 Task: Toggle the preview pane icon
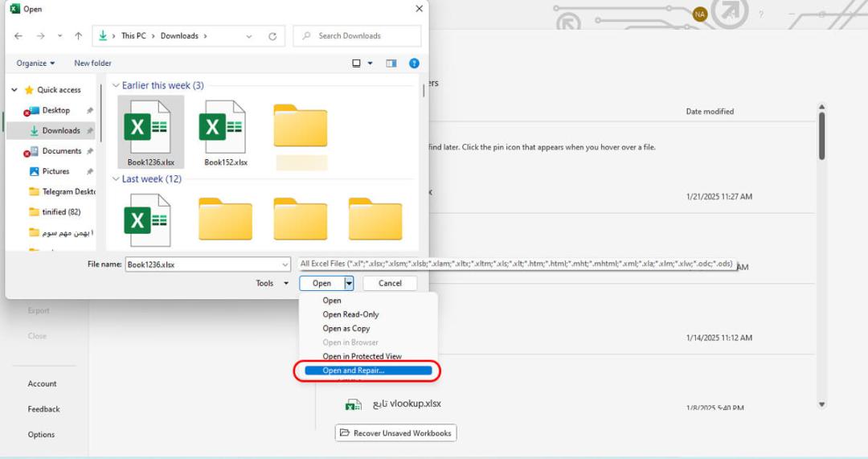click(x=391, y=64)
